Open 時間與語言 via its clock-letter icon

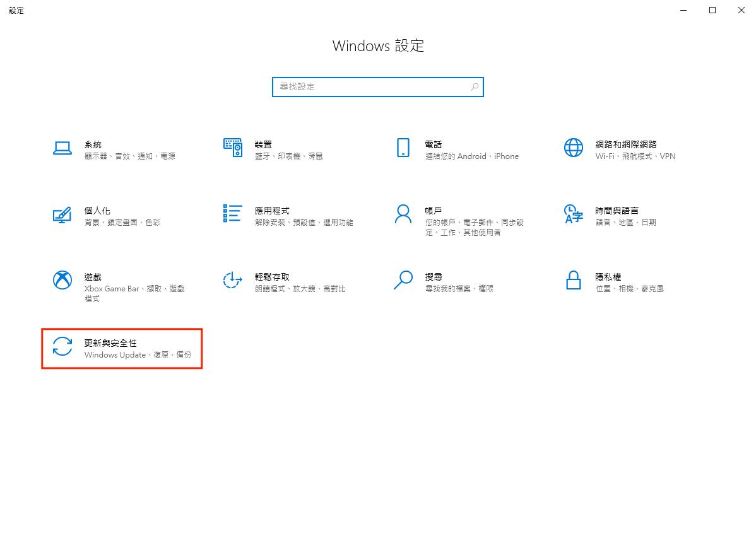[x=573, y=214]
